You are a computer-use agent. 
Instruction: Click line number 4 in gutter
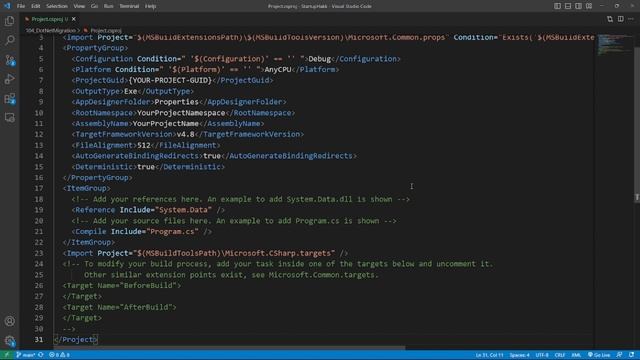[x=41, y=48]
